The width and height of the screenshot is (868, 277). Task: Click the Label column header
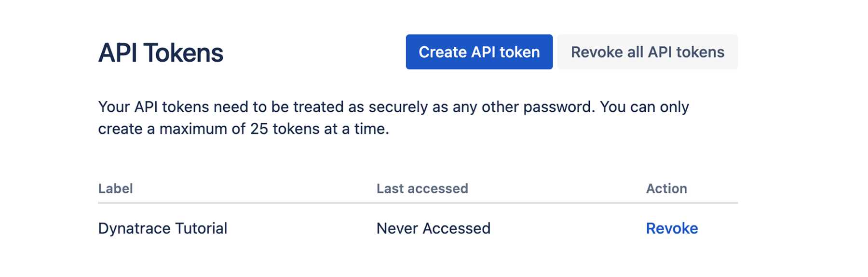click(116, 188)
